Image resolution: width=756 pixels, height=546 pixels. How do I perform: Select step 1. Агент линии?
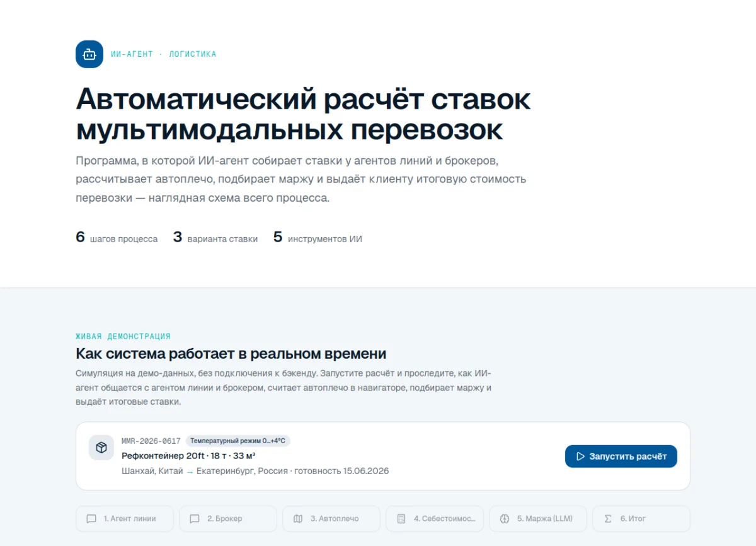[x=125, y=519]
